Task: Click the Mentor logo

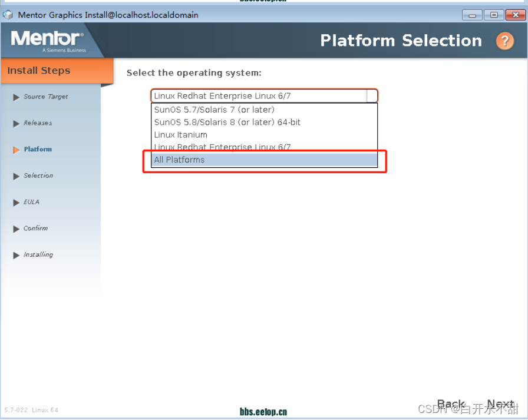Action: click(48, 41)
